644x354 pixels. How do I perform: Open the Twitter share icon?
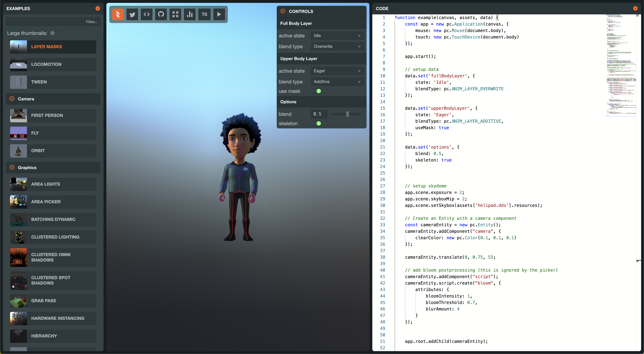point(132,14)
